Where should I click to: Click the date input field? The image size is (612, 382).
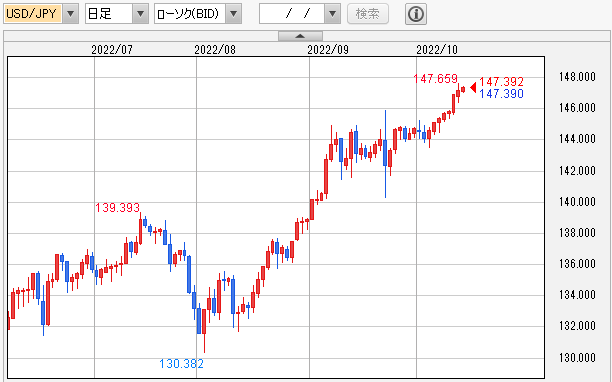[292, 14]
